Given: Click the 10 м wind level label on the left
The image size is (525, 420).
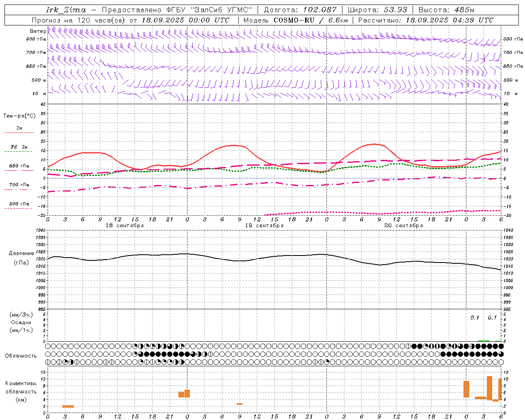Looking at the screenshot, I should pos(39,94).
